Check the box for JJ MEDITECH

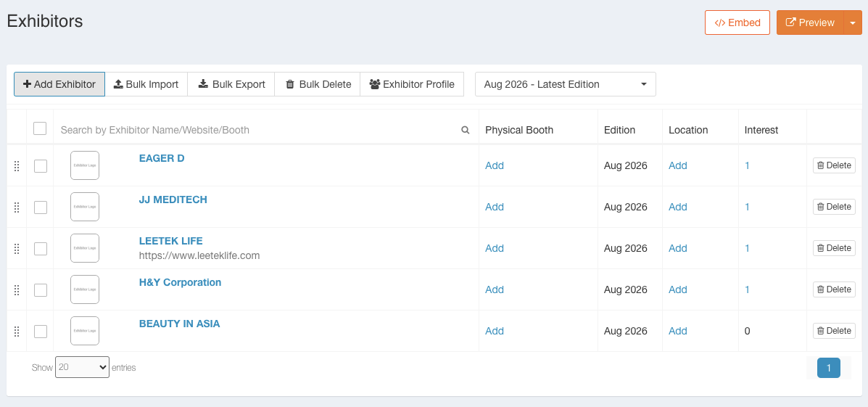(41, 207)
